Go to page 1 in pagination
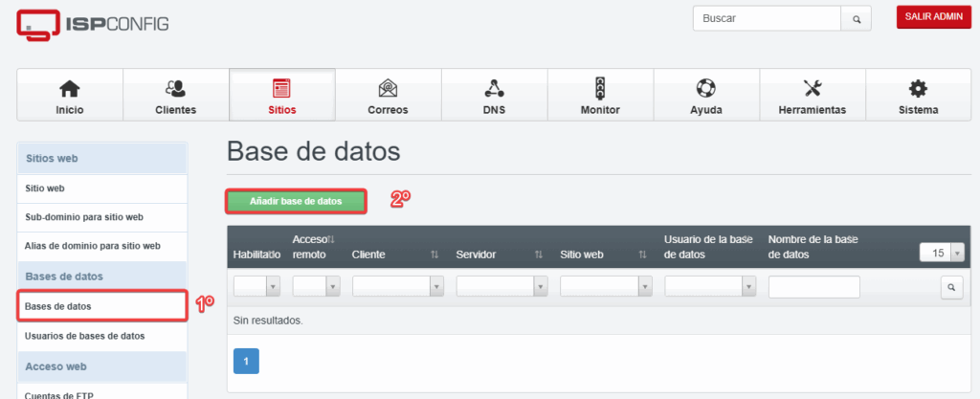Viewport: 980px width, 399px height. [x=246, y=361]
